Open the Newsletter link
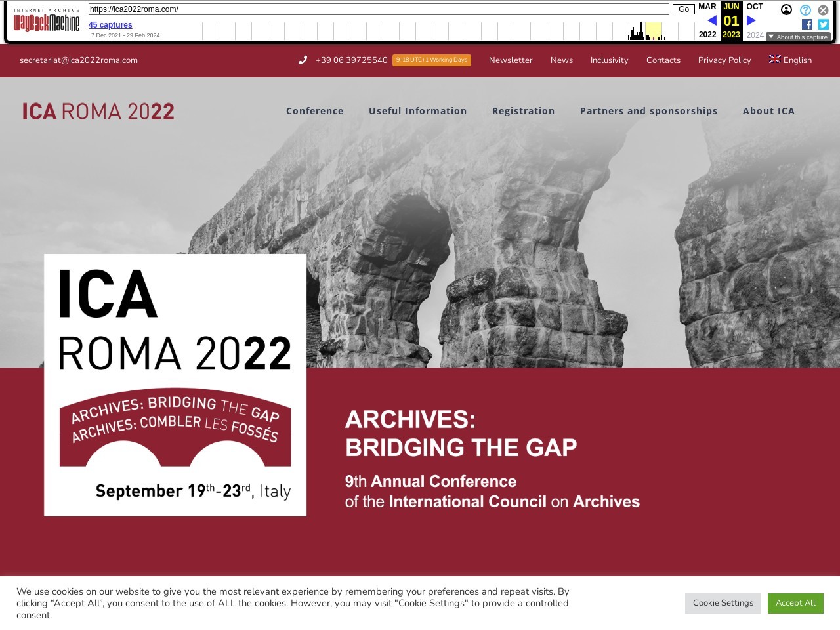The width and height of the screenshot is (840, 630). 511,60
